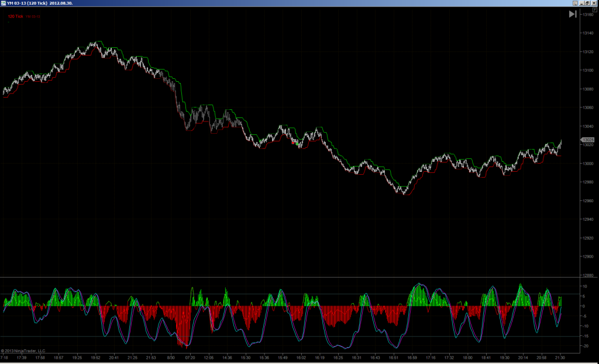Image resolution: width=599 pixels, height=364 pixels.
Task: Click the scroll-to-last-bar arrow icon
Action: click(x=573, y=14)
